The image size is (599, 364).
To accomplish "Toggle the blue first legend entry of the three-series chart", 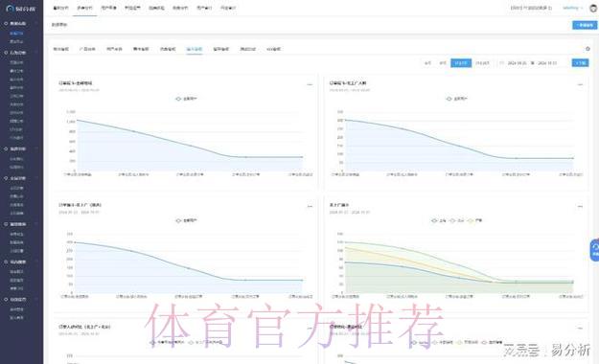I will click(439, 220).
